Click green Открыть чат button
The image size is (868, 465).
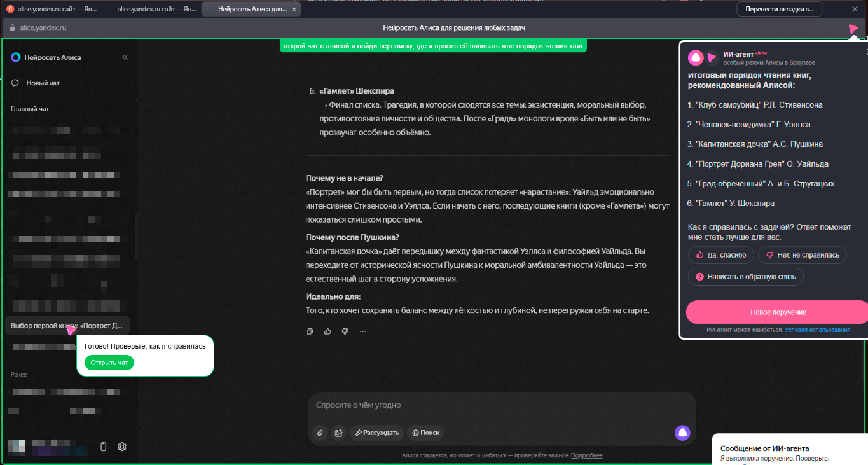pyautogui.click(x=109, y=363)
